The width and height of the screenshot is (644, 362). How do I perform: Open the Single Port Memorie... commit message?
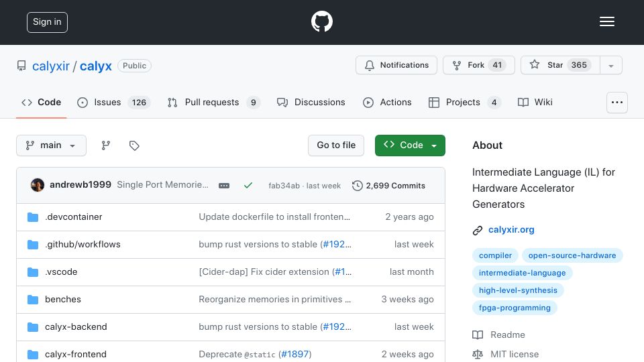click(x=162, y=185)
